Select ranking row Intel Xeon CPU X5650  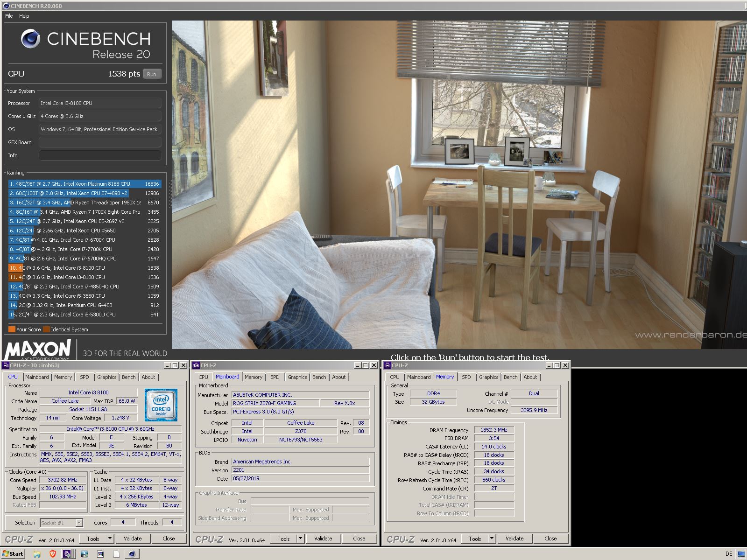(x=85, y=231)
